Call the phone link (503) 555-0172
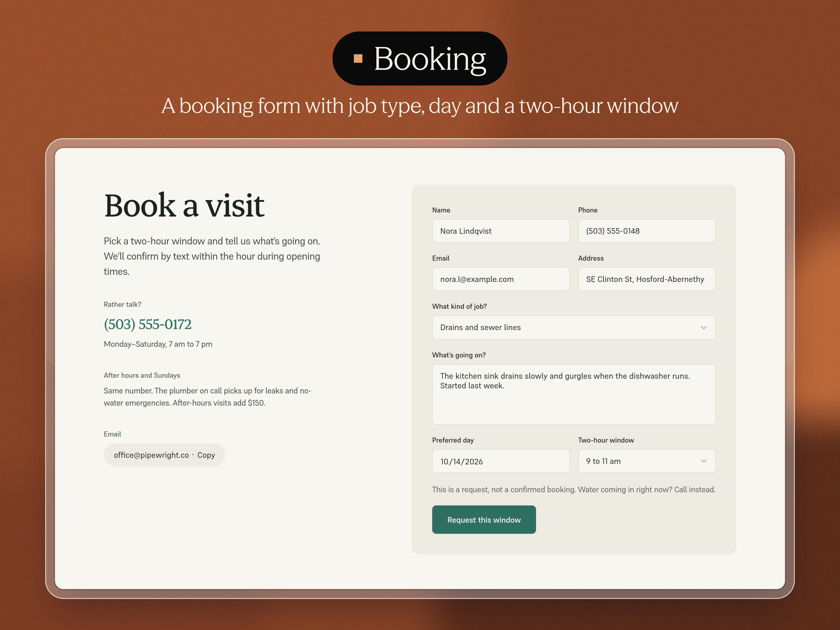The width and height of the screenshot is (840, 630). (148, 324)
